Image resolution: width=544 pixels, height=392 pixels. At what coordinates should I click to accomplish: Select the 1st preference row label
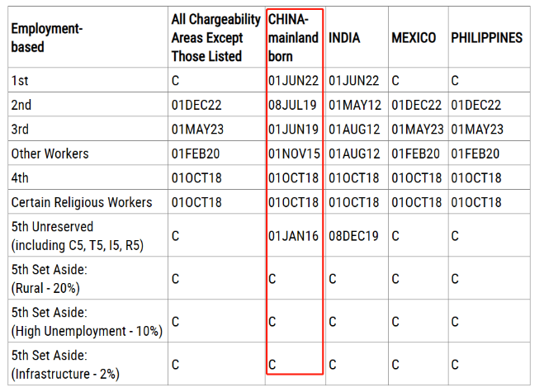tap(18, 81)
